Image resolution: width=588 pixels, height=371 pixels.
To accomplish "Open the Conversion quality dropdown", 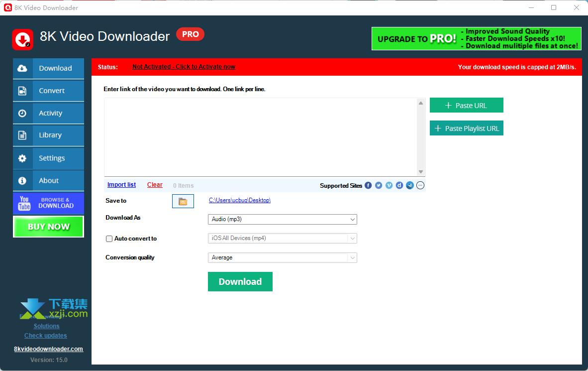I will [283, 257].
